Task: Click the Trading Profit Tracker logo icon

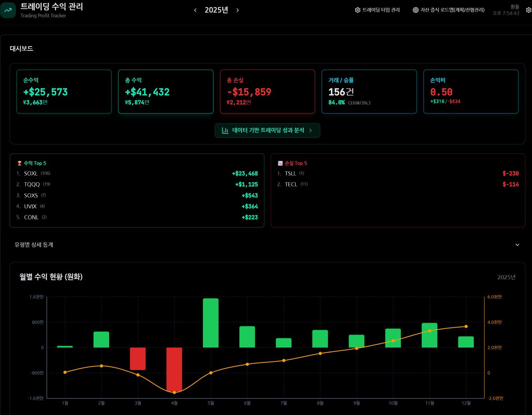Action: coord(8,10)
